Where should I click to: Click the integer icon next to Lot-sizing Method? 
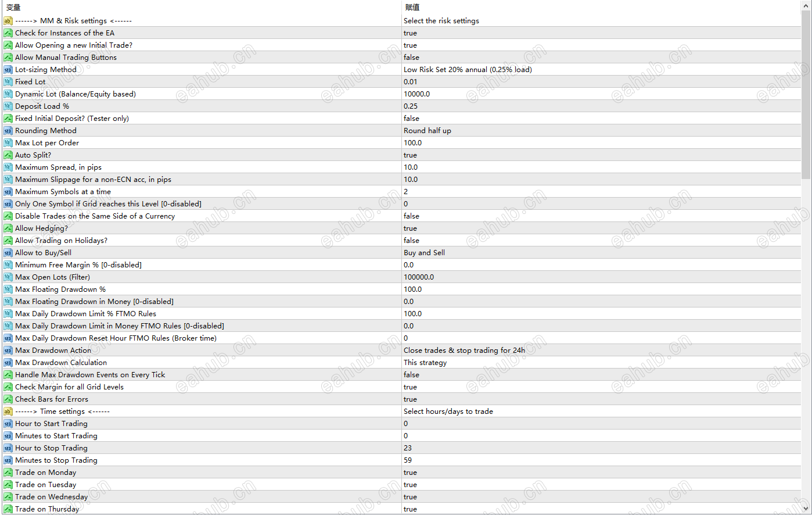pos(8,69)
